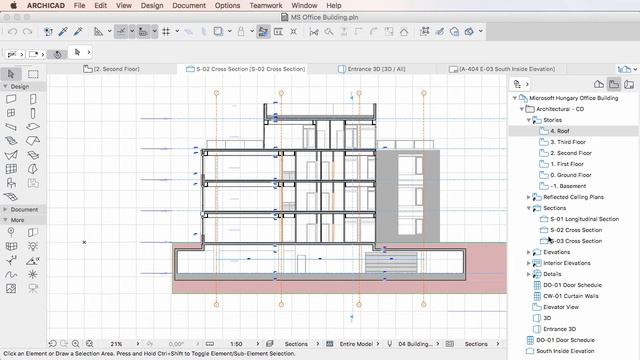Select the Beam tool in the Design toolbox
This screenshot has width=640, height=360.
click(x=11, y=127)
